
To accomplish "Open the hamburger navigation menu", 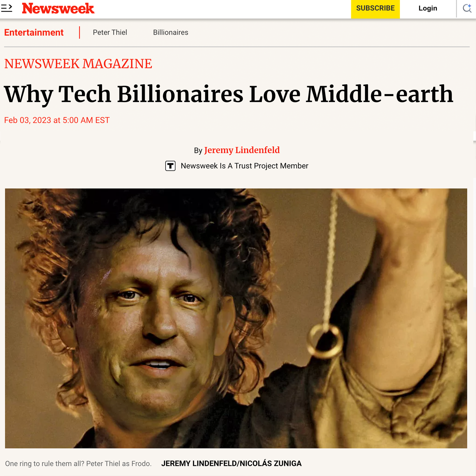I will point(7,8).
